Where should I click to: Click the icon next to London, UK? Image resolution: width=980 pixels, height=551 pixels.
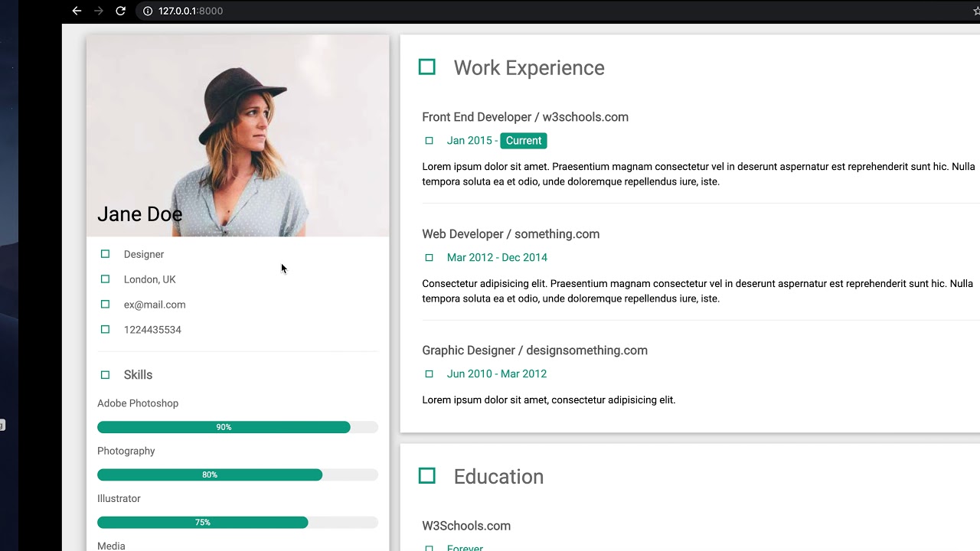click(106, 279)
